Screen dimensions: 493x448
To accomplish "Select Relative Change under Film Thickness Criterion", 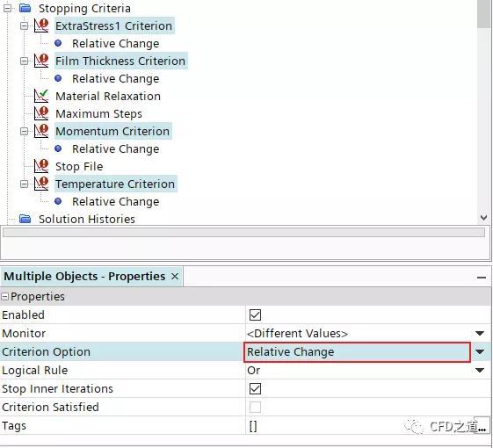I will tap(115, 78).
